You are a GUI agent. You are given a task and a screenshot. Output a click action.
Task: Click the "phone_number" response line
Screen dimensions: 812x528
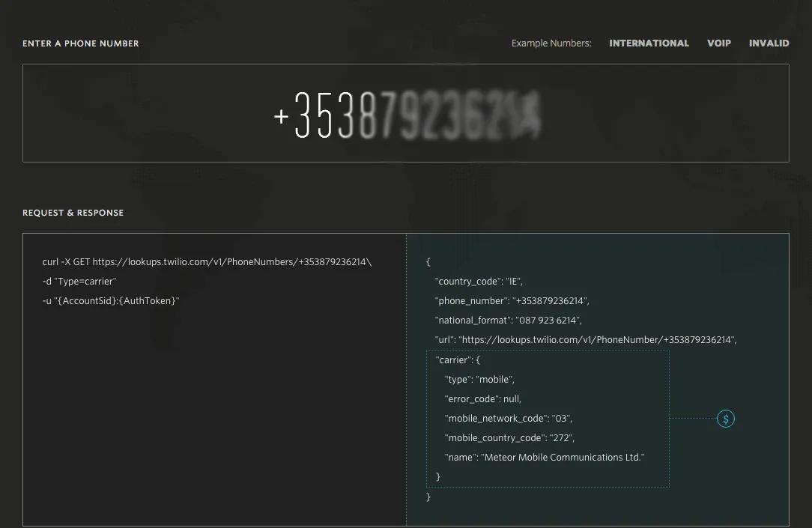coord(512,301)
